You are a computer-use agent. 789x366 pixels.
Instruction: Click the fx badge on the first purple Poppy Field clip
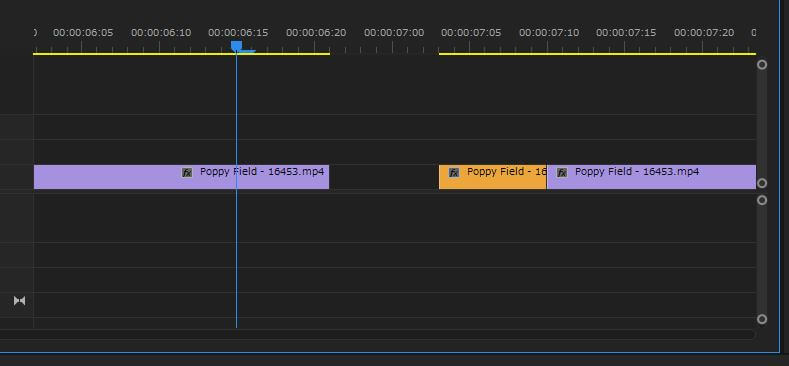(x=187, y=173)
